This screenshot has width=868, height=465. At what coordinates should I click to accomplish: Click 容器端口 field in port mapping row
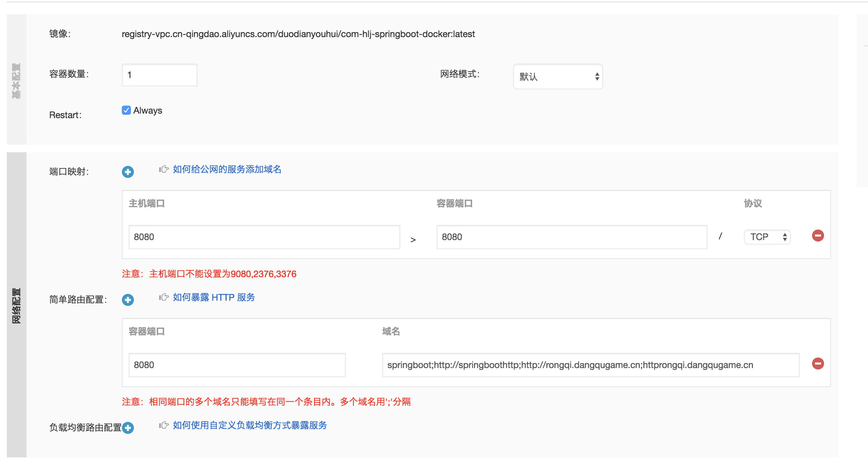[x=571, y=237]
